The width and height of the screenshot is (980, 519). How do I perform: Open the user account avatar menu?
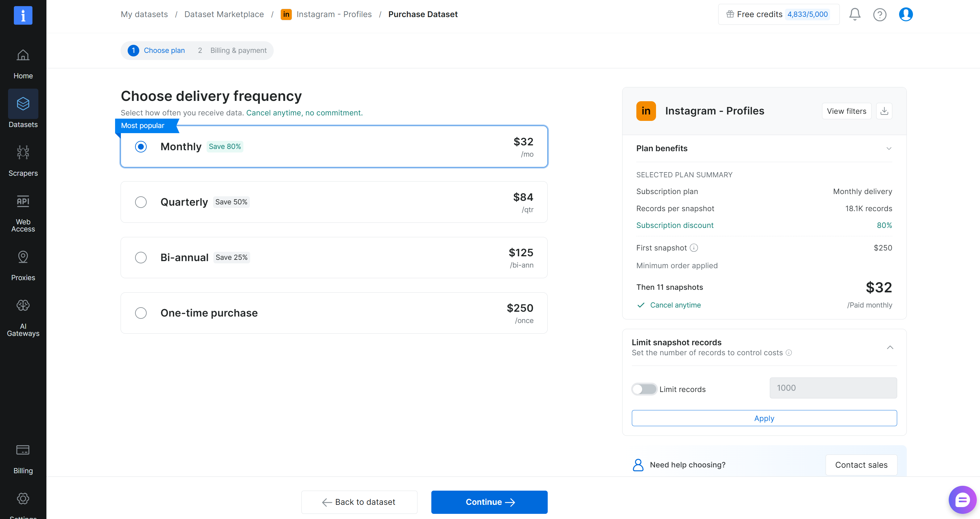906,15
